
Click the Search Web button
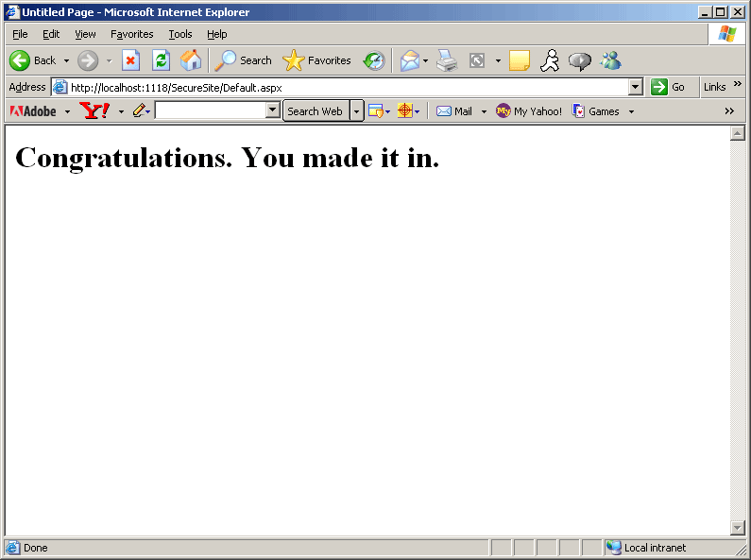pos(316,111)
